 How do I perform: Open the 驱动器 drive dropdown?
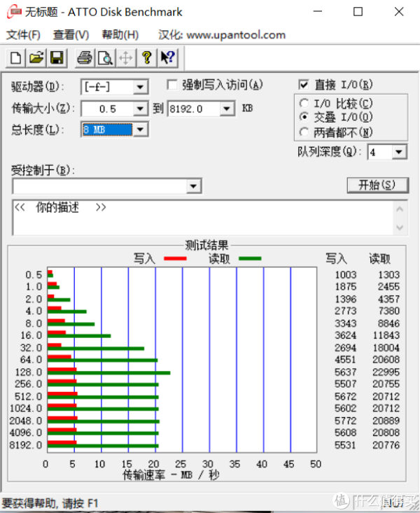click(140, 87)
